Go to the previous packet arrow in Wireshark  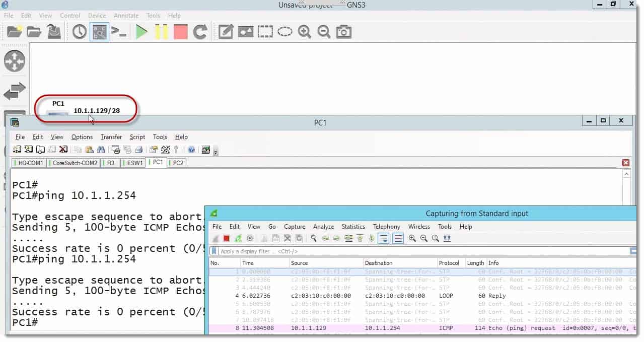[325, 239]
